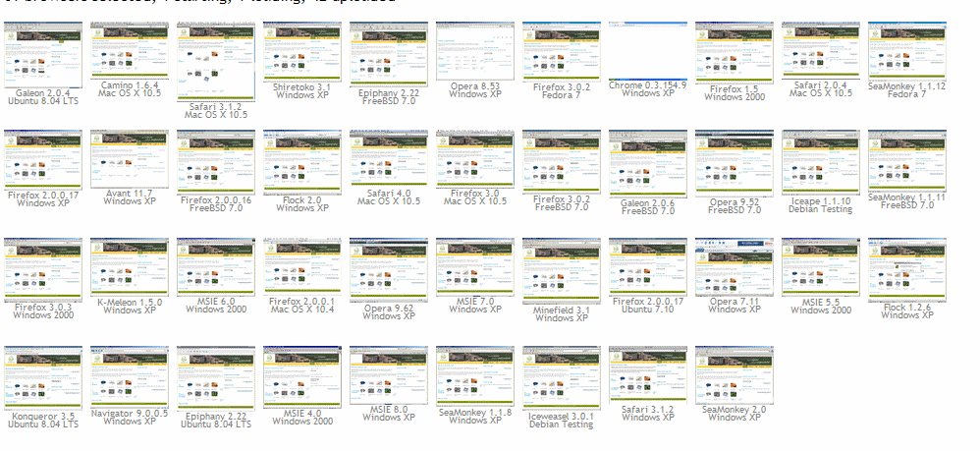This screenshot has width=980, height=451.
Task: Open Epiphany 2.22 FreeBSD 7.0 thumbnail
Action: tap(389, 54)
